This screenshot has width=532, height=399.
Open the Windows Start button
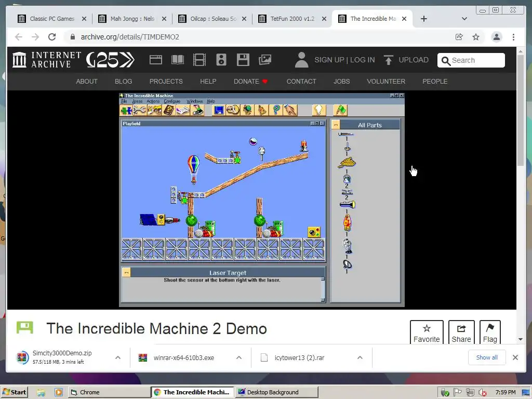pos(14,392)
